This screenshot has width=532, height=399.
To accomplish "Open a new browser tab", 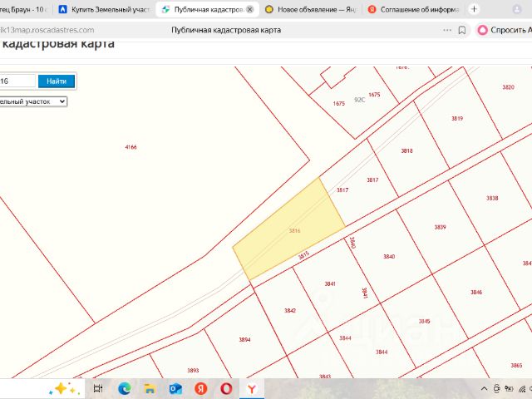I will tap(474, 9).
